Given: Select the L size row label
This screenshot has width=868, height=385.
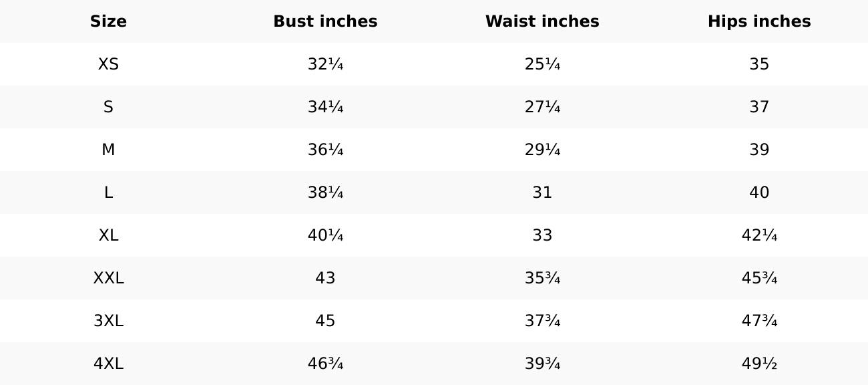Looking at the screenshot, I should click(108, 192).
